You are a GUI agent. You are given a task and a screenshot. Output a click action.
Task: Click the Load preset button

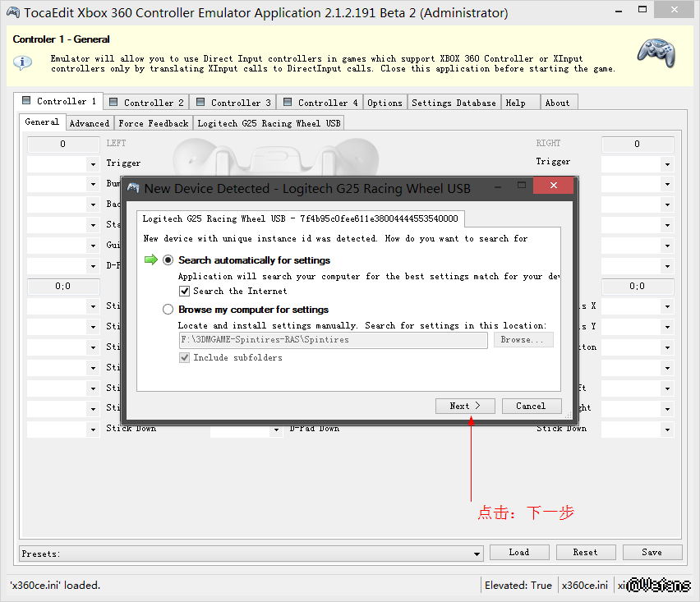[519, 552]
